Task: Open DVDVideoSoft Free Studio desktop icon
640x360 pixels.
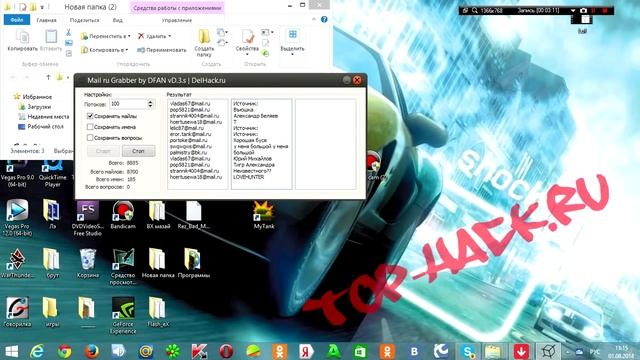Action: point(88,218)
